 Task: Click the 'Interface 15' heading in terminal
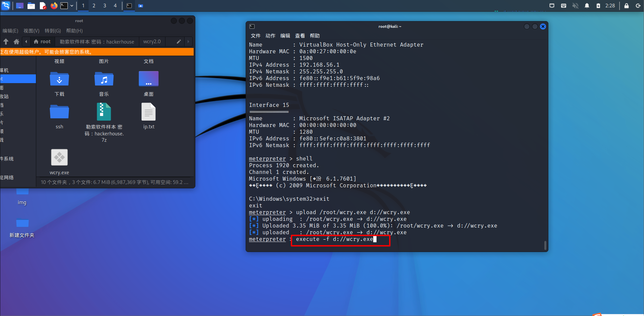tap(269, 105)
